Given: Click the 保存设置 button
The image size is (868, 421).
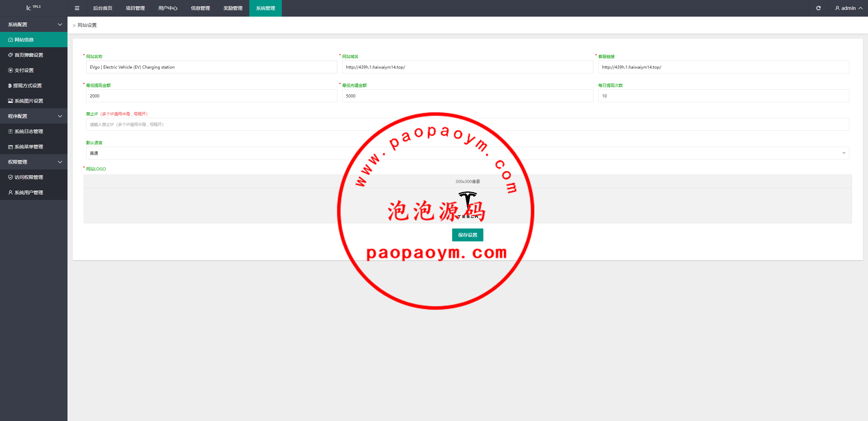Looking at the screenshot, I should 467,235.
